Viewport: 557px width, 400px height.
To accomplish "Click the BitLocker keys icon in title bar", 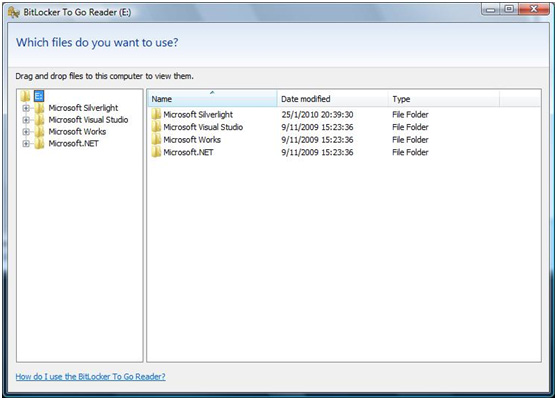I will (13, 12).
